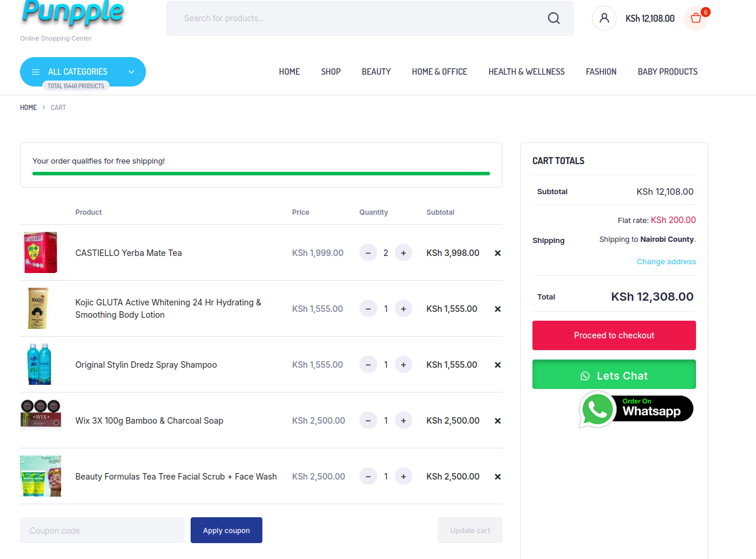This screenshot has width=756, height=559.
Task: Remove Original Stylin Dredz Spray Shampoo item
Action: tap(498, 365)
